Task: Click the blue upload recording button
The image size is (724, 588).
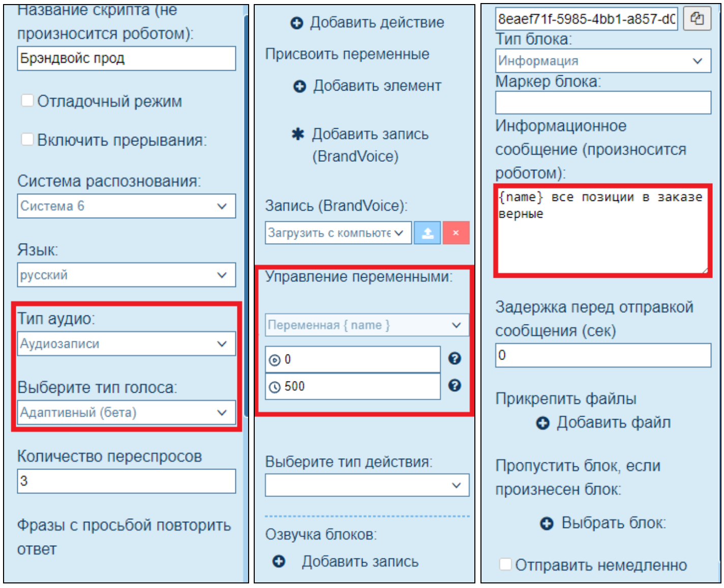Action: [x=427, y=233]
